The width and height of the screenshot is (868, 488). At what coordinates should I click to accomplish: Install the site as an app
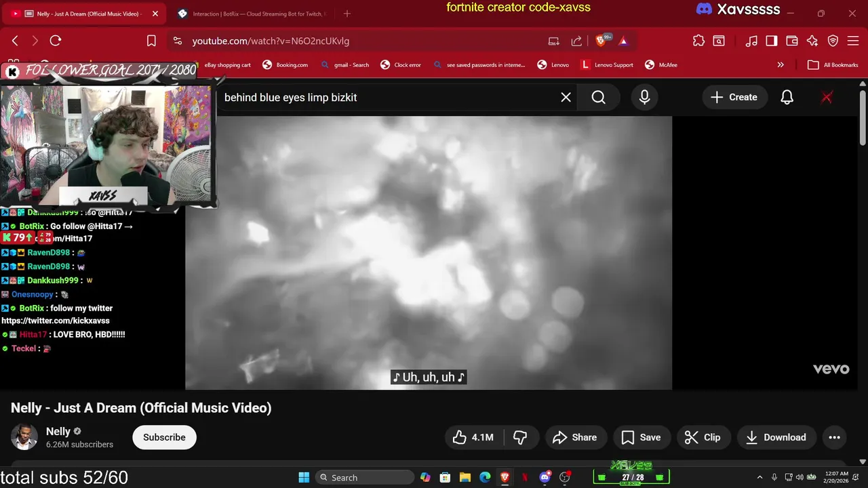554,41
